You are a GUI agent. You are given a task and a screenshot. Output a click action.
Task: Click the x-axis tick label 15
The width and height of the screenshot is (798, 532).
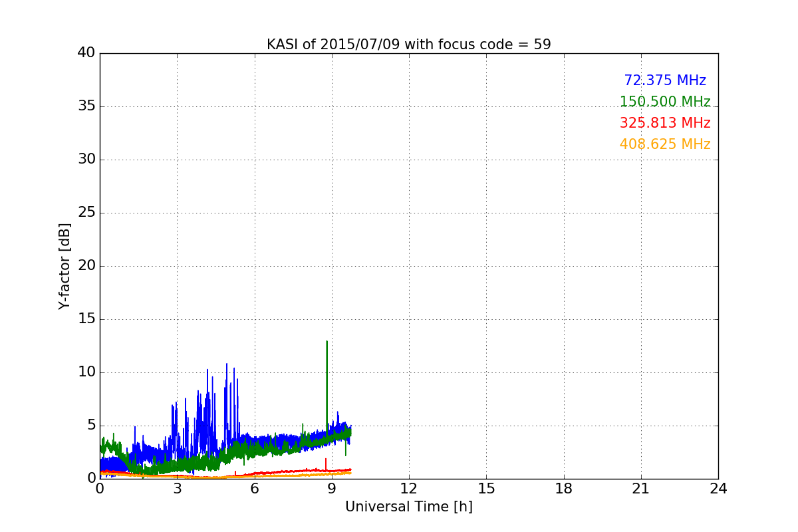coord(486,489)
